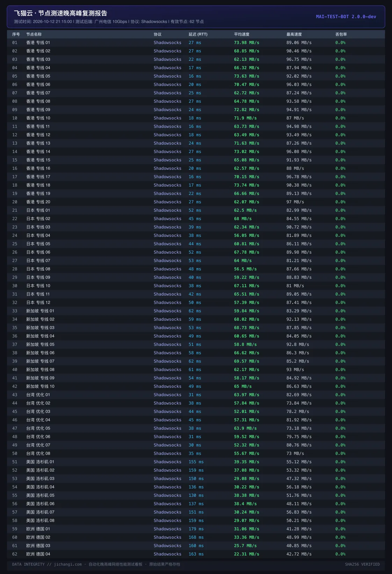This screenshot has height=574, width=392.
Task: Click the node name 新加坡 专线 01
Action: point(40,311)
